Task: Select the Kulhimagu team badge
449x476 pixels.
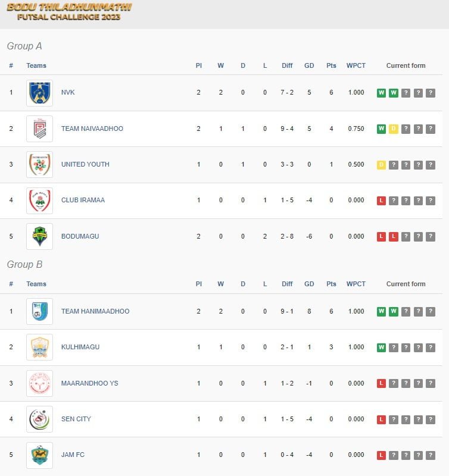Action: (39, 347)
